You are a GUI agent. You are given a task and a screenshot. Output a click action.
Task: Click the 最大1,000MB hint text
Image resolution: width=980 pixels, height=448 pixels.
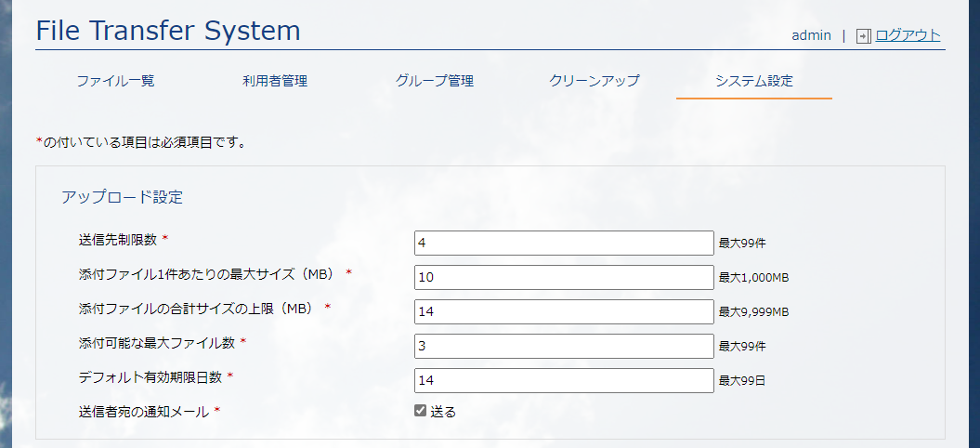pos(753,277)
